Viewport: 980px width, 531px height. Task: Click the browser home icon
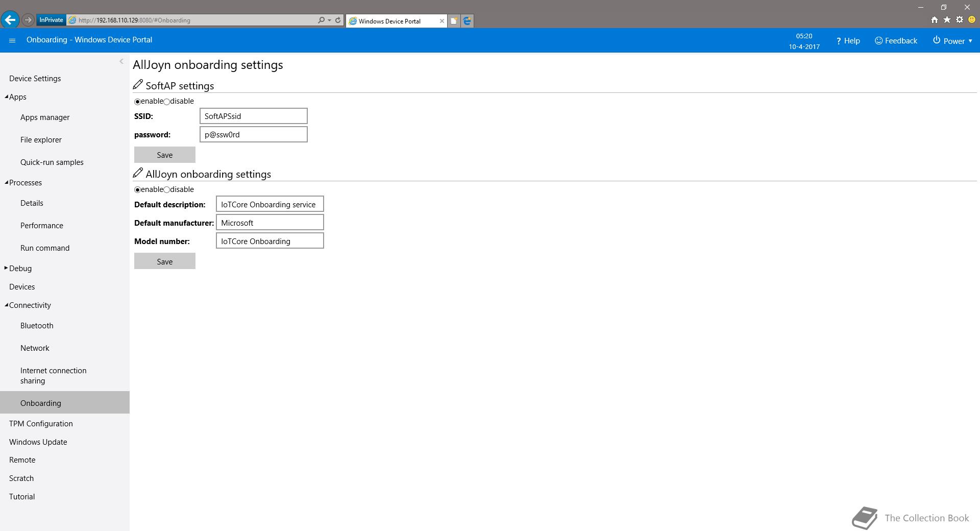coord(934,20)
